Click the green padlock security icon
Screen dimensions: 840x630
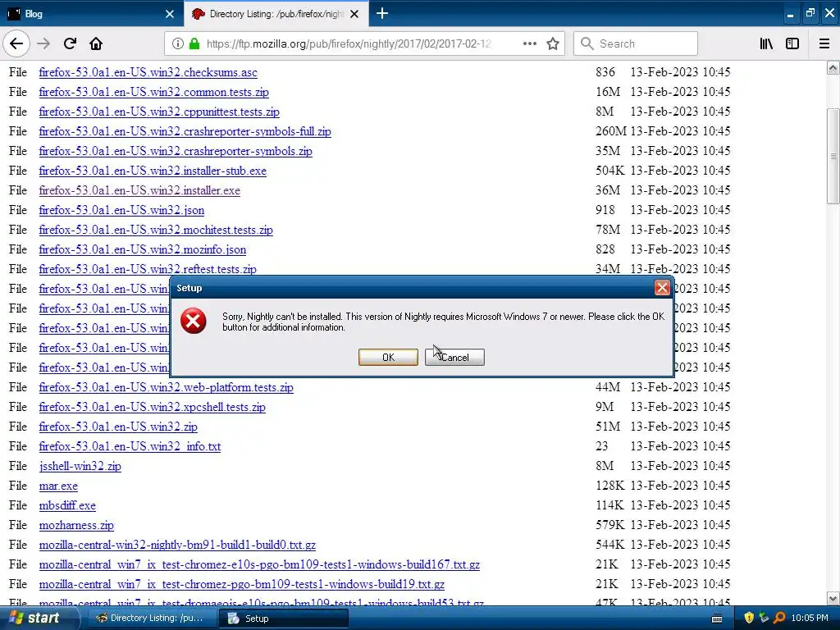click(194, 43)
